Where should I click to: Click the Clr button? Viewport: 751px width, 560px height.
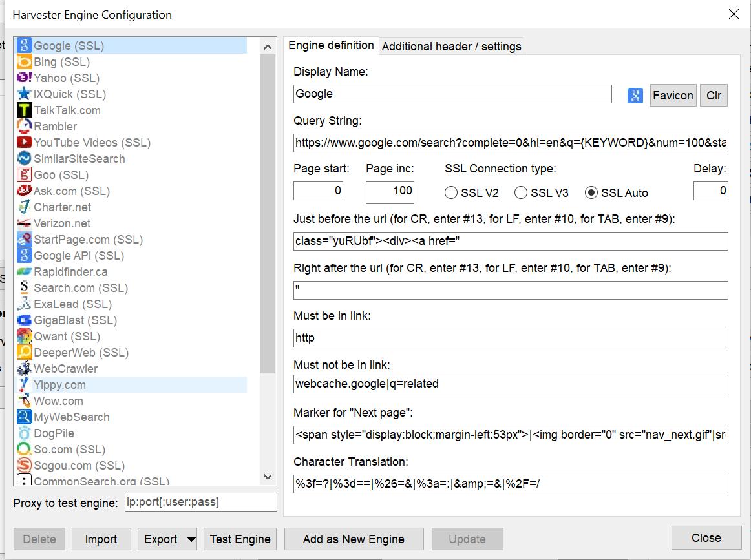(x=714, y=95)
